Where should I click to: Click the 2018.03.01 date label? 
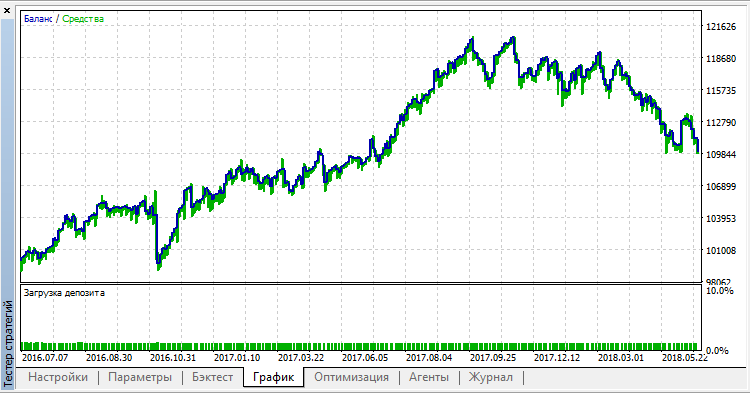[621, 358]
